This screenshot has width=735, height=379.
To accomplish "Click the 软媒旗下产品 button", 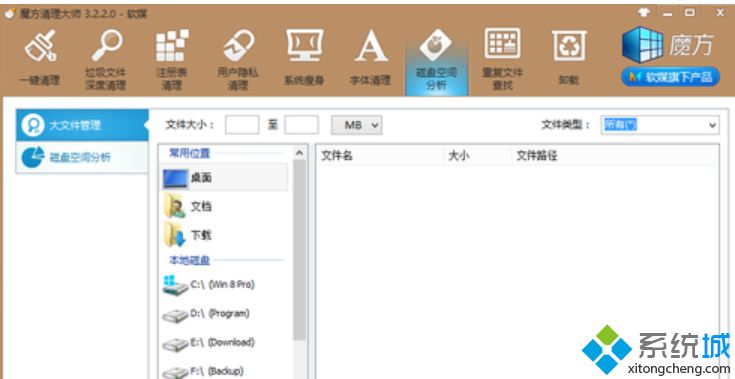I will point(670,77).
